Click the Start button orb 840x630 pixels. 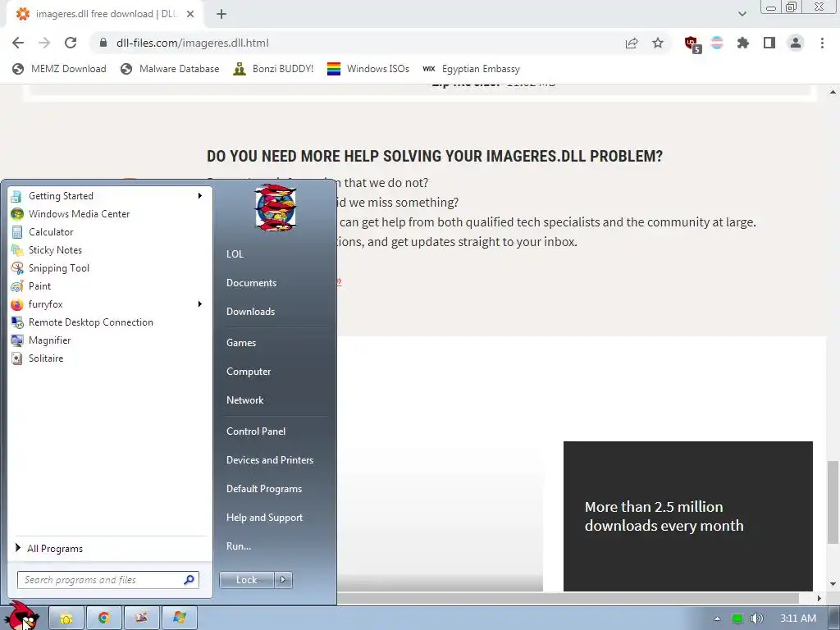click(x=22, y=617)
